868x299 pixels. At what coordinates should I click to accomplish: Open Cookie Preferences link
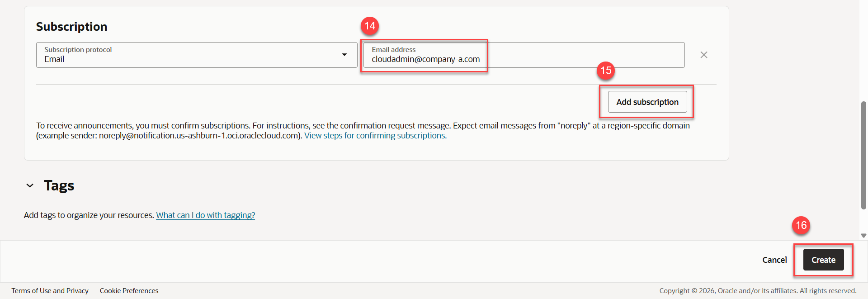(129, 291)
